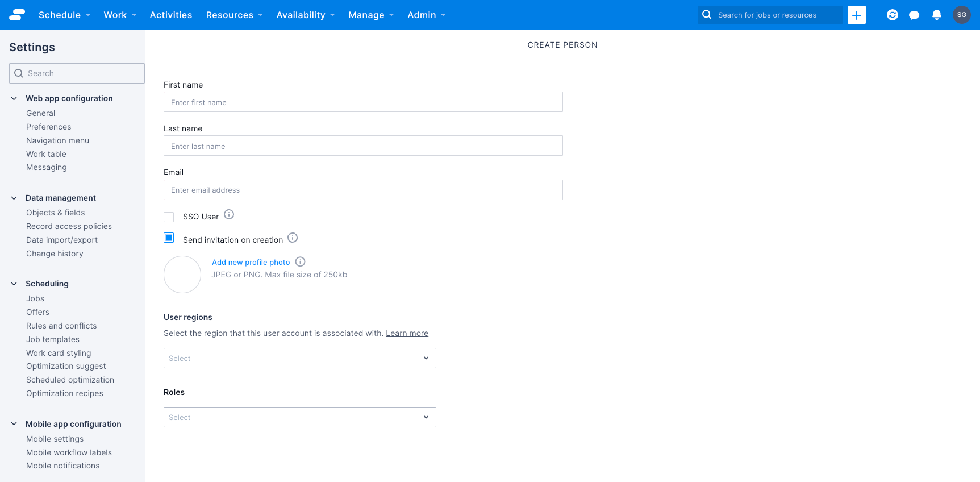Image resolution: width=980 pixels, height=482 pixels.
Task: Open Mobile settings
Action: [x=55, y=439]
